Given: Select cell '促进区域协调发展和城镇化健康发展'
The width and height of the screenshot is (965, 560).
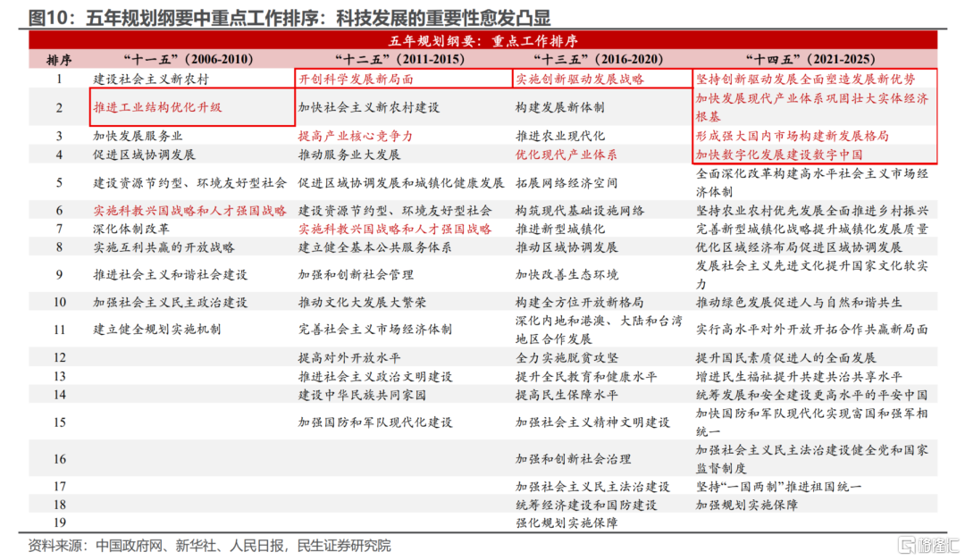Looking at the screenshot, I should click(401, 183).
